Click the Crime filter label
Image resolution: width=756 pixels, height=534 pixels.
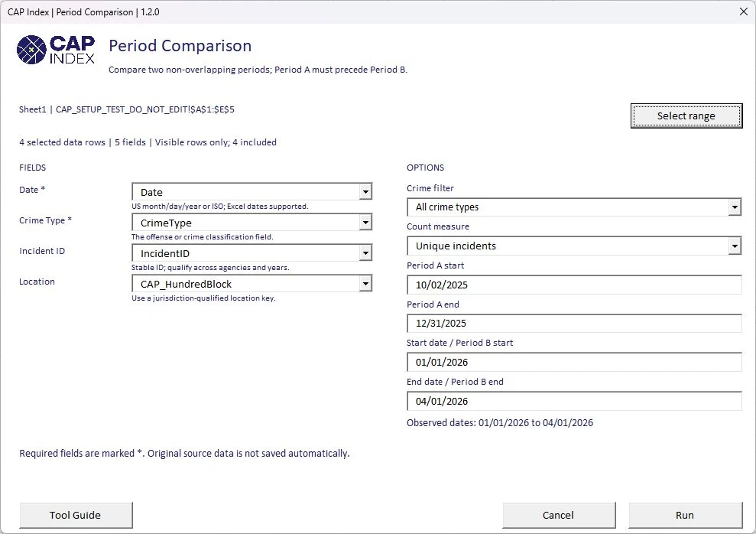click(x=430, y=188)
